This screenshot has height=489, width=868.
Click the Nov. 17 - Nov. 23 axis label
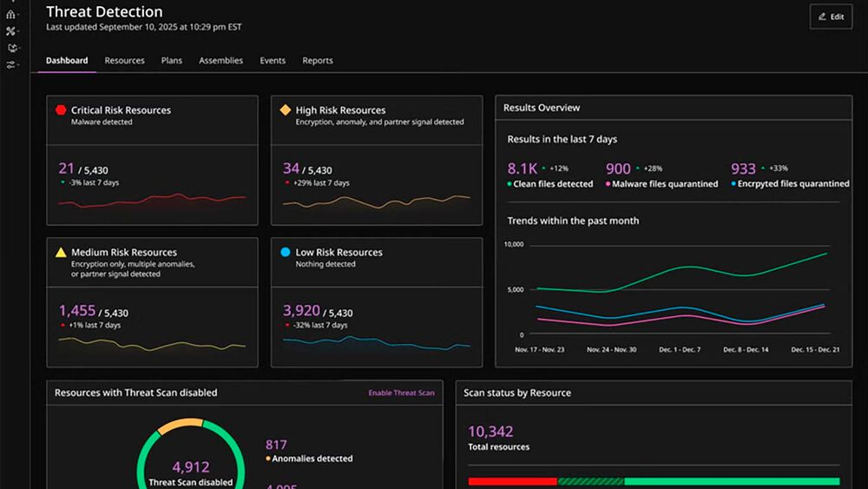tap(540, 349)
